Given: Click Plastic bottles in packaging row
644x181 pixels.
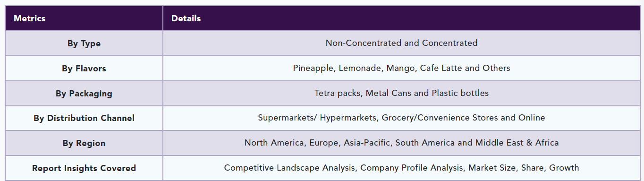Looking at the screenshot, I should (460, 93).
